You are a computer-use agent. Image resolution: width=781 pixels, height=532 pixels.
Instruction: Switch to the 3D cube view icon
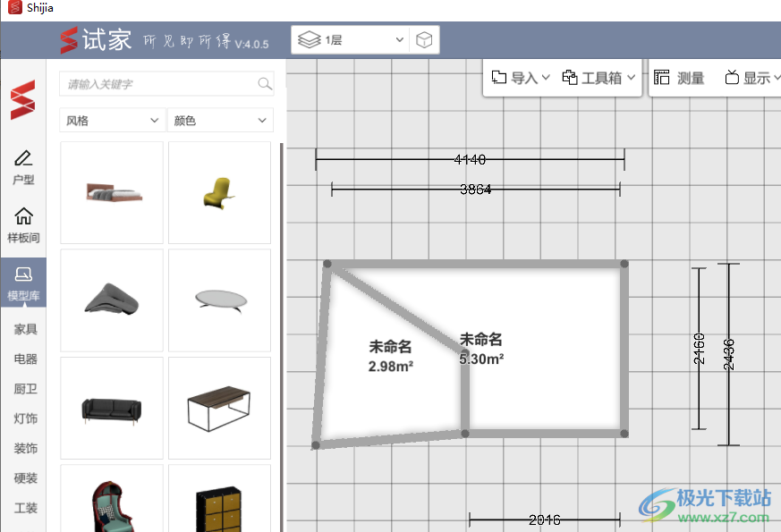(x=424, y=40)
